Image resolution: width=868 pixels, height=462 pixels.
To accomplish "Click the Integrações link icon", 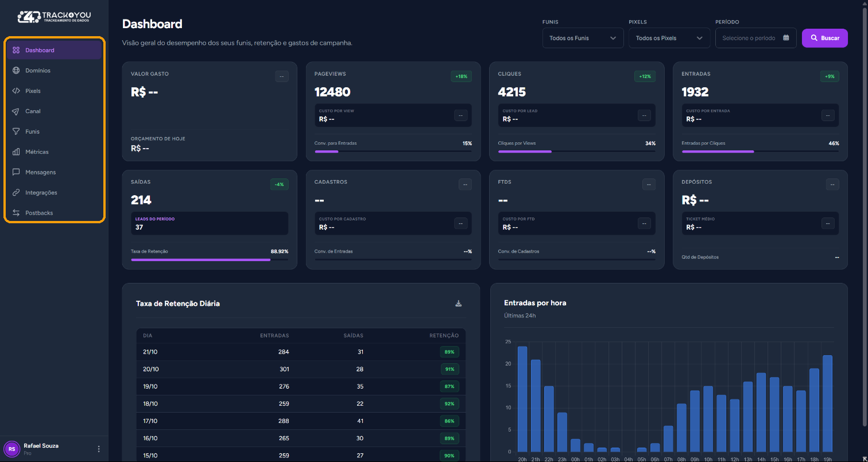I will (x=16, y=193).
